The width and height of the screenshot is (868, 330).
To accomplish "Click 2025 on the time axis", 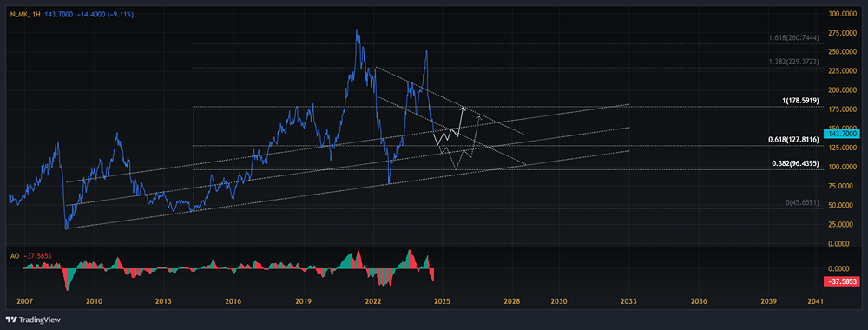I will [x=442, y=301].
